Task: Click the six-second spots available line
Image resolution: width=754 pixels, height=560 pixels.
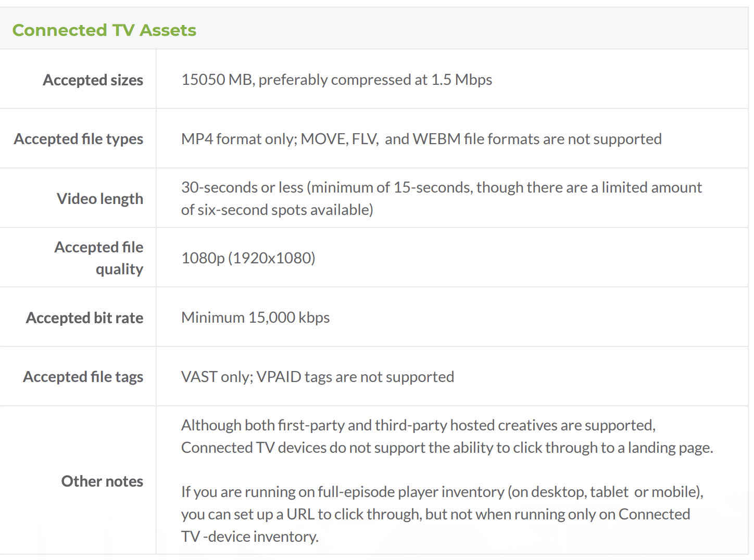Action: [277, 210]
